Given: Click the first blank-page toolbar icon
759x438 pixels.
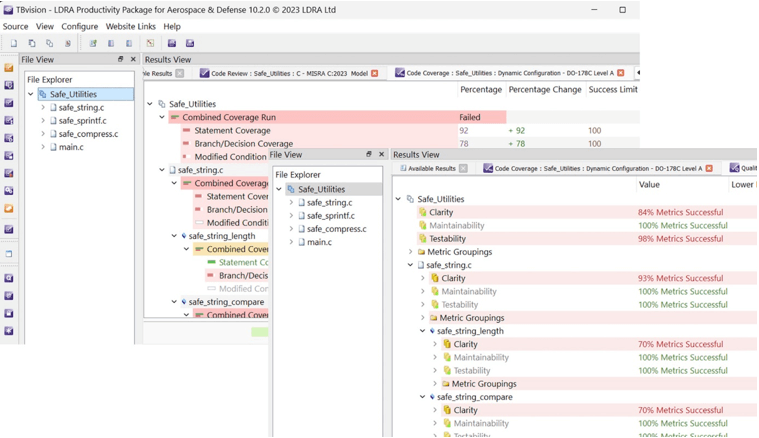Looking at the screenshot, I should (14, 43).
